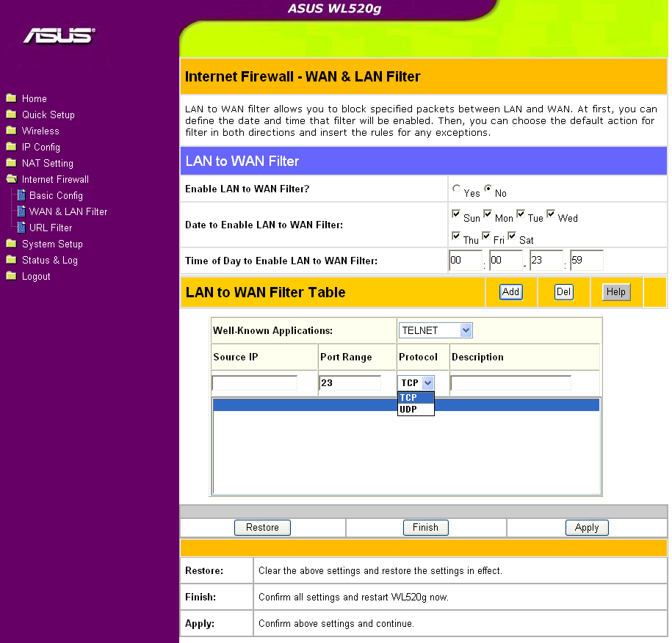The image size is (672, 643).
Task: Click the end hour field showing 23
Action: [x=546, y=261]
